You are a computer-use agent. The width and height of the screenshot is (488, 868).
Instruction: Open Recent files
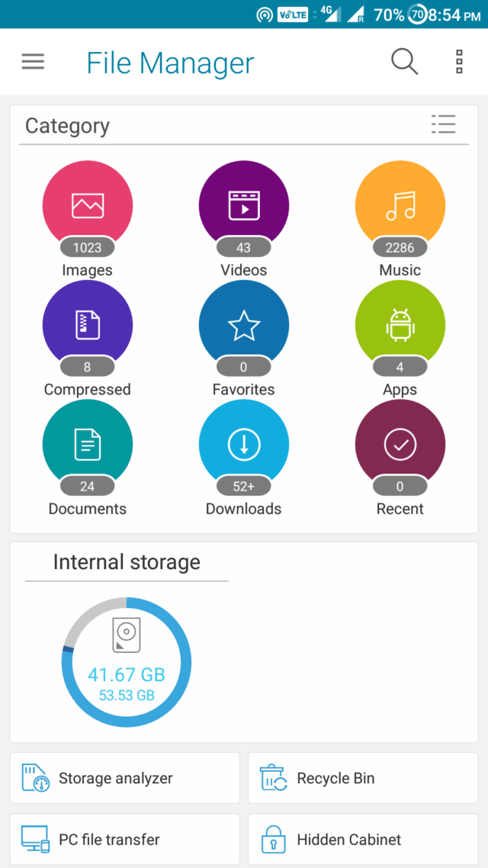[x=400, y=443]
